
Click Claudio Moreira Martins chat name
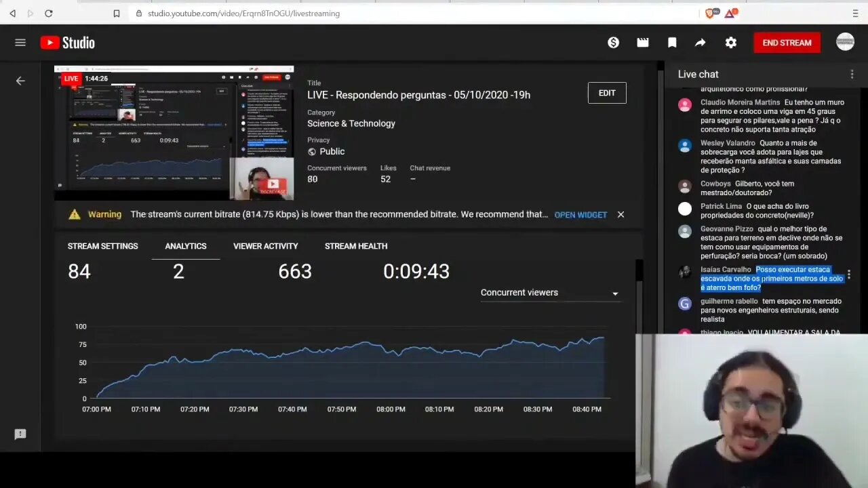click(x=740, y=102)
